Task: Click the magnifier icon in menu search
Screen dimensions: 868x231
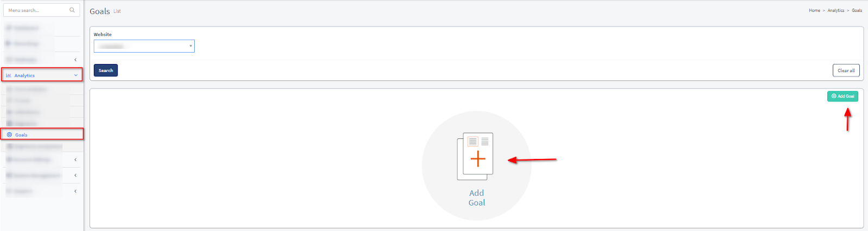Action: (x=72, y=10)
